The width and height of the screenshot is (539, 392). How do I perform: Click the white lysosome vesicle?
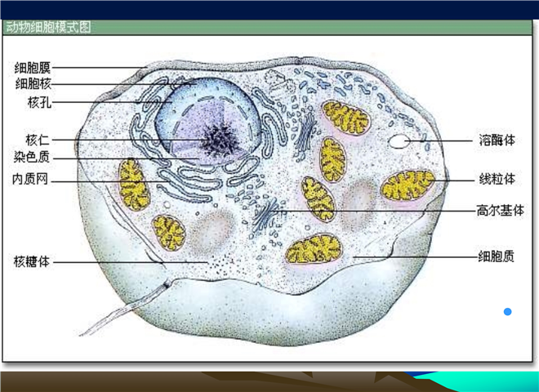tap(399, 141)
